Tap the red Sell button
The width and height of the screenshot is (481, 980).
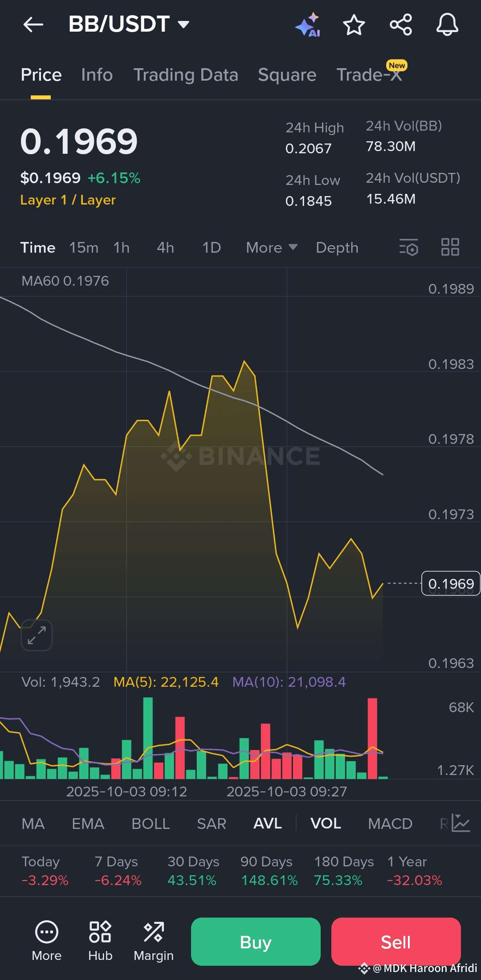396,942
